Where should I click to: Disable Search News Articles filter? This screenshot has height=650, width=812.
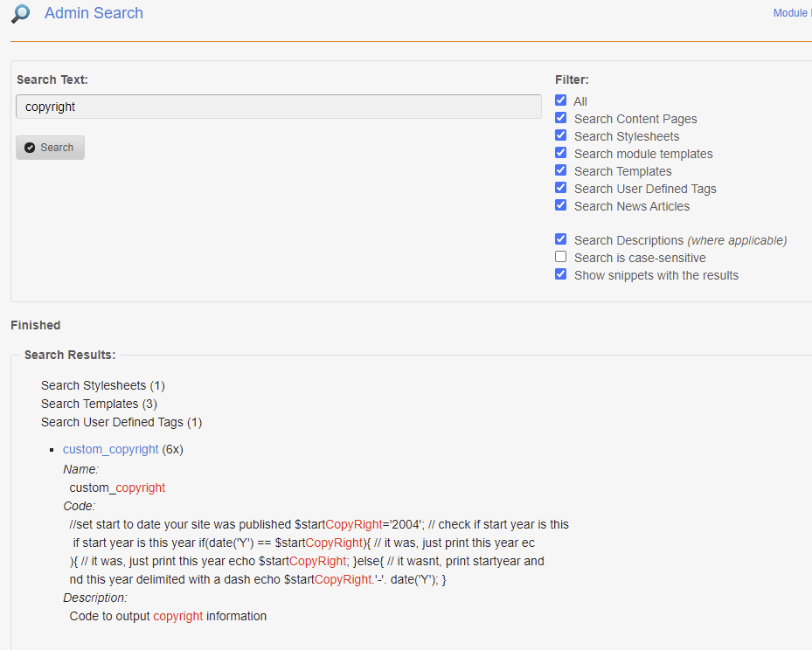[x=561, y=205]
